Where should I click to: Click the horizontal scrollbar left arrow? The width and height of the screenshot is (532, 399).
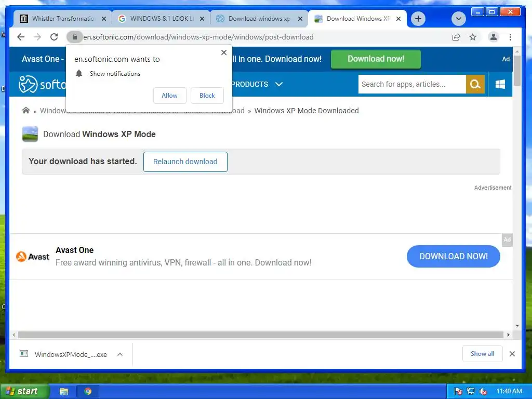13,335
